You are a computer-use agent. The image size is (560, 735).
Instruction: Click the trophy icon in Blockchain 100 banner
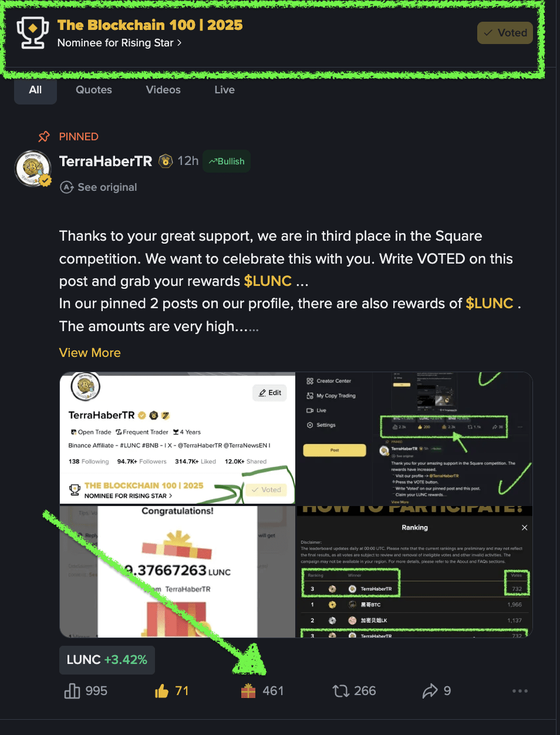point(32,33)
